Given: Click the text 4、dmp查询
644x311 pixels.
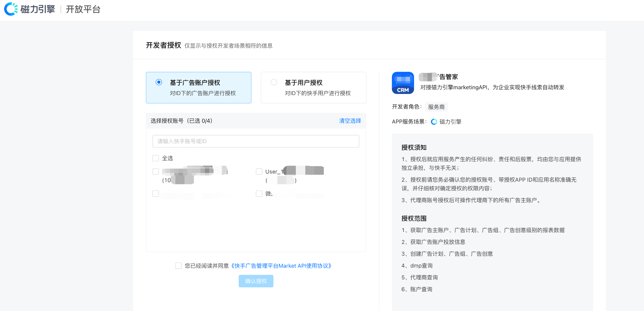Looking at the screenshot, I should click(417, 266).
